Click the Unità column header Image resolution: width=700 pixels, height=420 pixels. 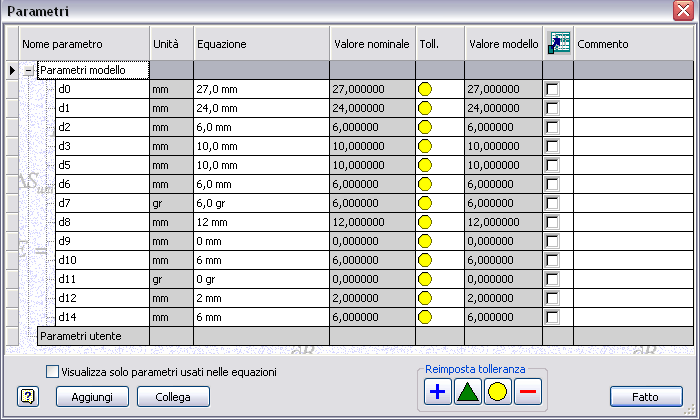tap(171, 43)
